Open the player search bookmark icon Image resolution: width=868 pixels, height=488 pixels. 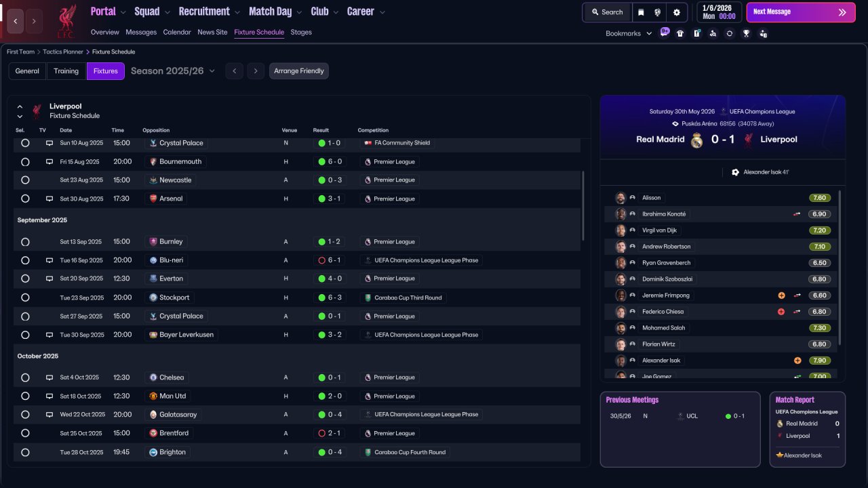tap(713, 33)
